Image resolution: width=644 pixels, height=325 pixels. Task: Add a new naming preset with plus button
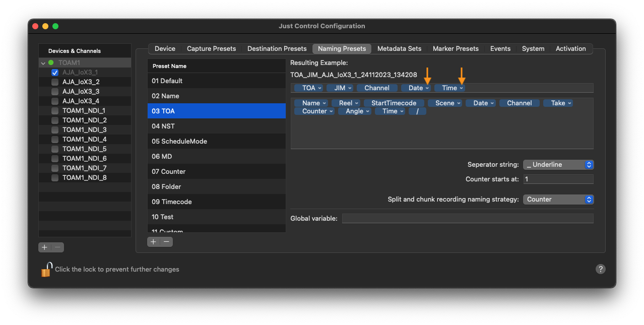154,242
